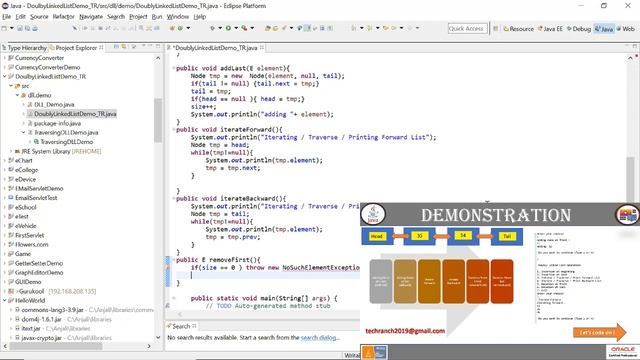The width and height of the screenshot is (640, 360).
Task: Click the Open Perspective icon
Action: pyautogui.click(x=496, y=29)
